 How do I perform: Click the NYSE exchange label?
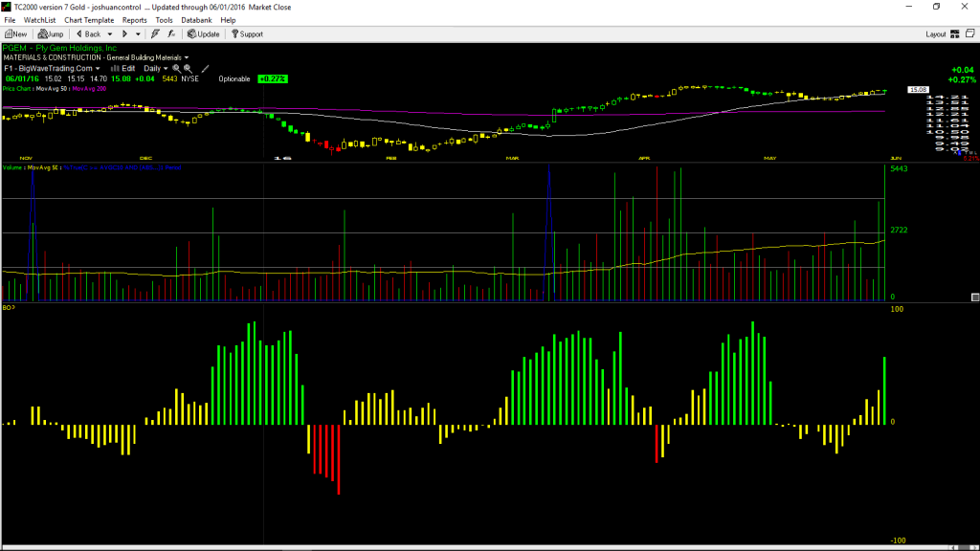[190, 78]
